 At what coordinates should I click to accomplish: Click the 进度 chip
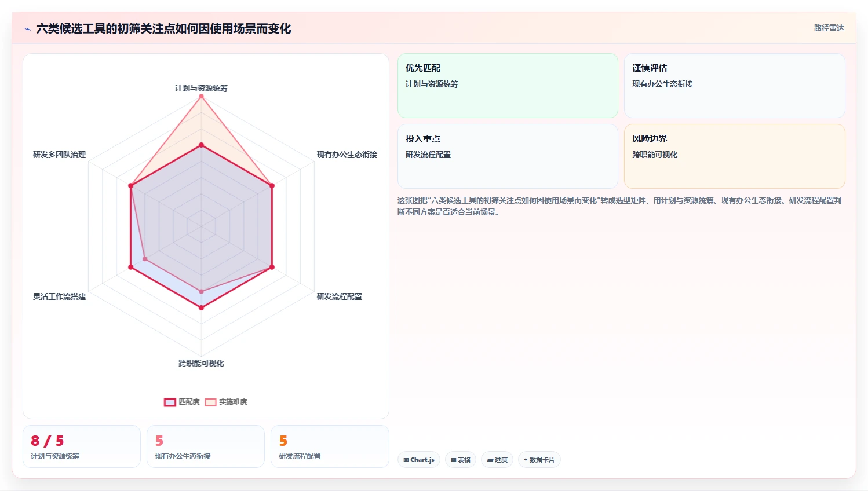tap(497, 460)
